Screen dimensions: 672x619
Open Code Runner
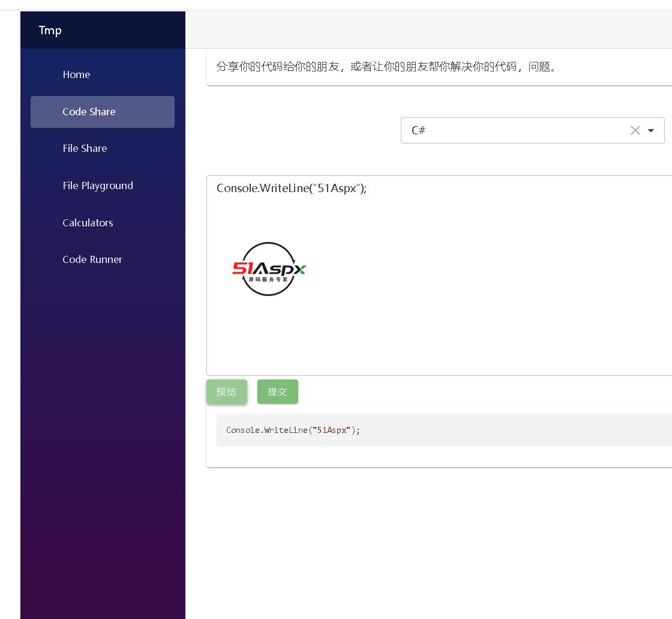pyautogui.click(x=103, y=259)
